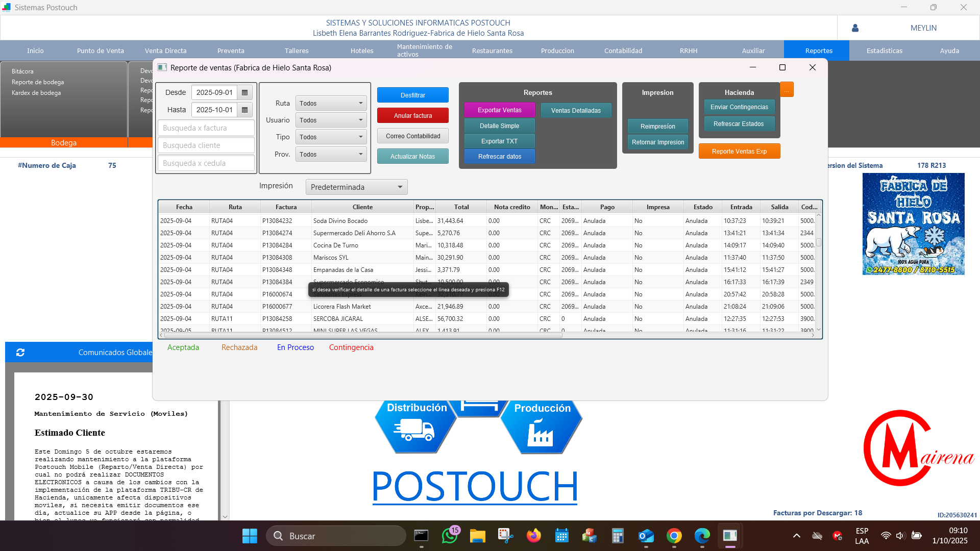Open the Impresión Predeterminada combo box

pyautogui.click(x=356, y=187)
